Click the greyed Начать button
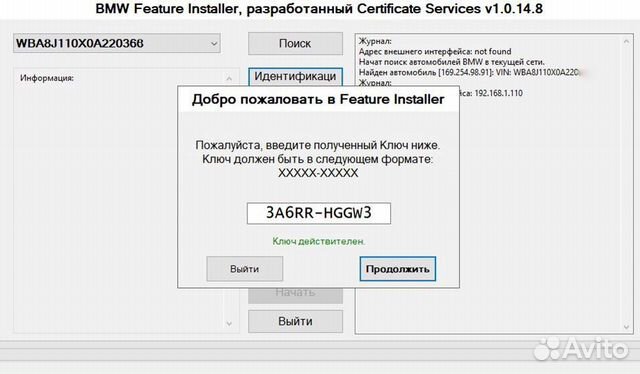Screen dimensions: 640x374 point(295,295)
